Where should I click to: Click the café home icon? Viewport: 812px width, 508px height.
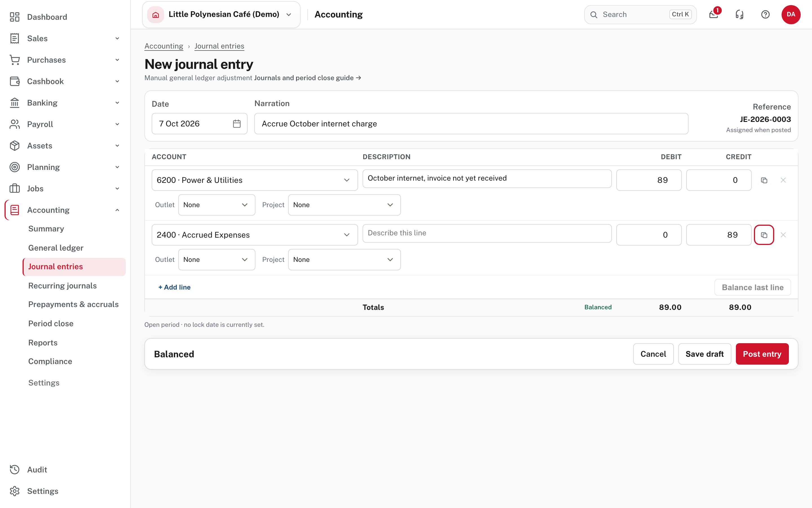click(x=155, y=14)
